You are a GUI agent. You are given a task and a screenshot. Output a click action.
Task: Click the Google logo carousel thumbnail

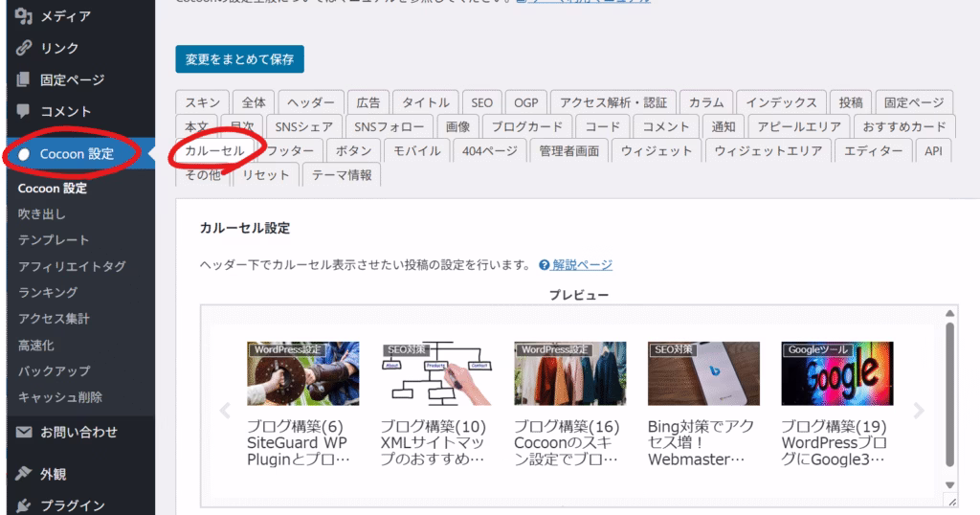(836, 373)
